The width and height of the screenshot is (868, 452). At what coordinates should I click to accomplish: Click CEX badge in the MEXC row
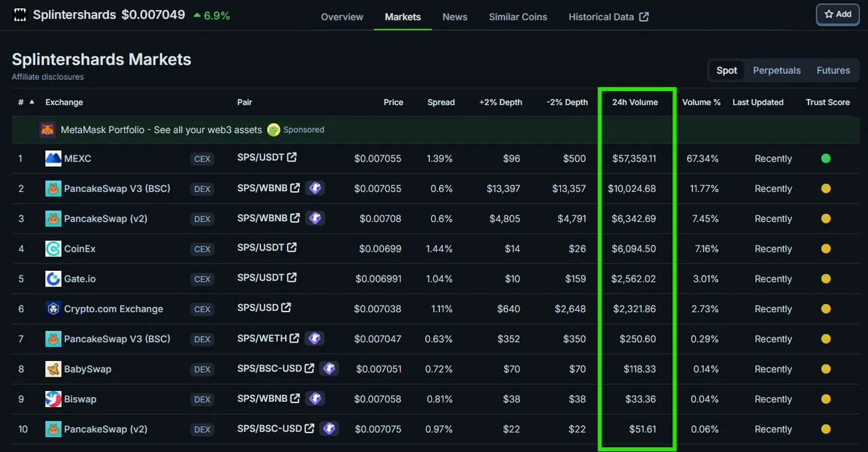tap(202, 159)
